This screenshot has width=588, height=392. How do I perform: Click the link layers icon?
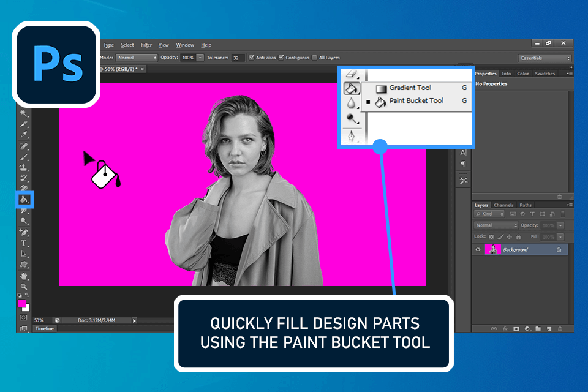(494, 329)
